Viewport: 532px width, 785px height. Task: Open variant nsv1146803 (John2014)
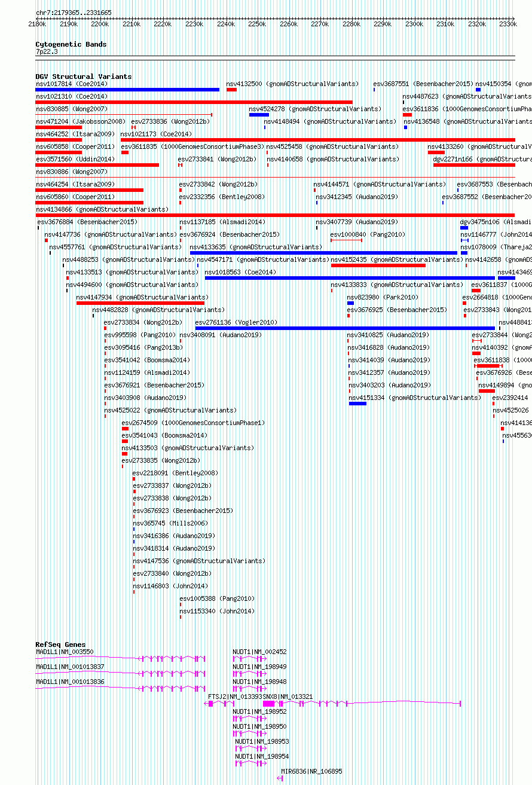coord(171,586)
